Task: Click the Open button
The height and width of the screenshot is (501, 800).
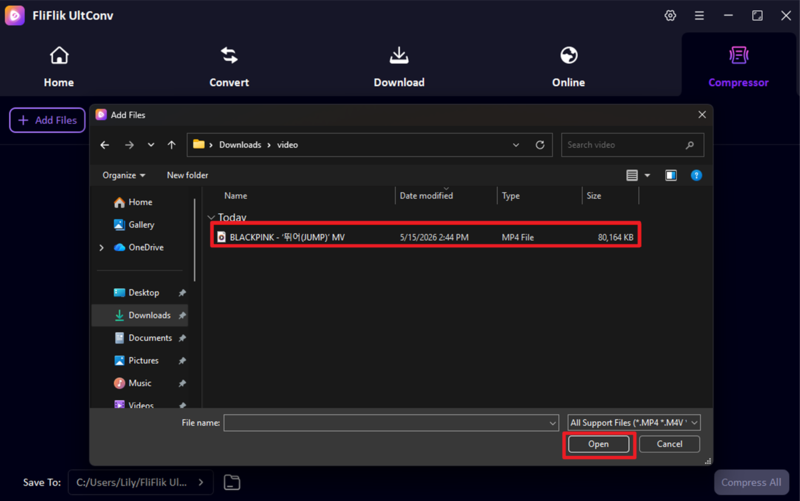Action: pos(598,444)
